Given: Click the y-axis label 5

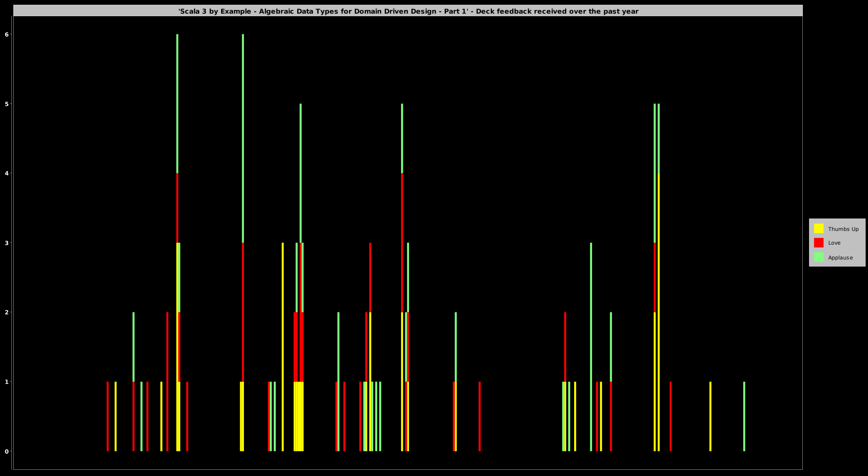Looking at the screenshot, I should [x=7, y=104].
